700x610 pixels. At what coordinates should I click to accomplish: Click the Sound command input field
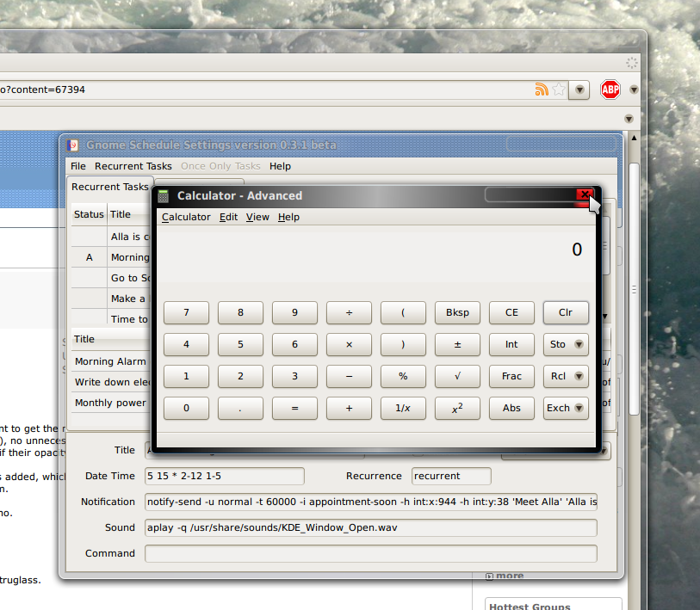[371, 528]
